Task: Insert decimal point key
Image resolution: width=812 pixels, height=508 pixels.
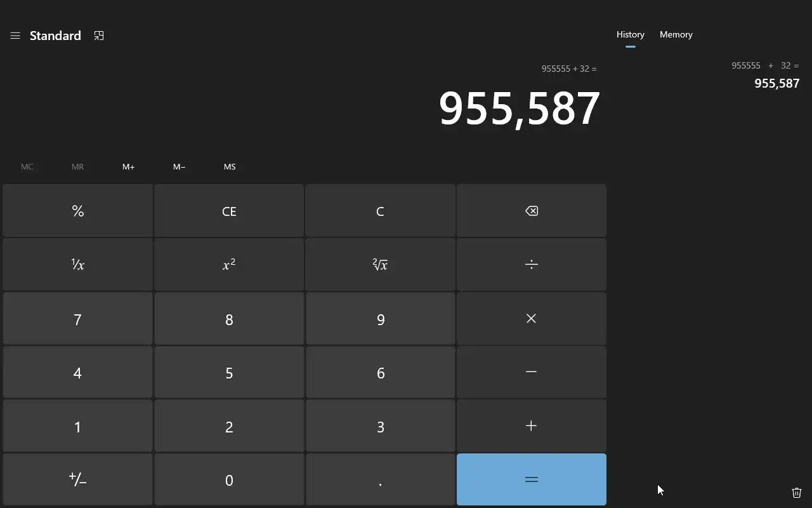Action: tap(381, 479)
